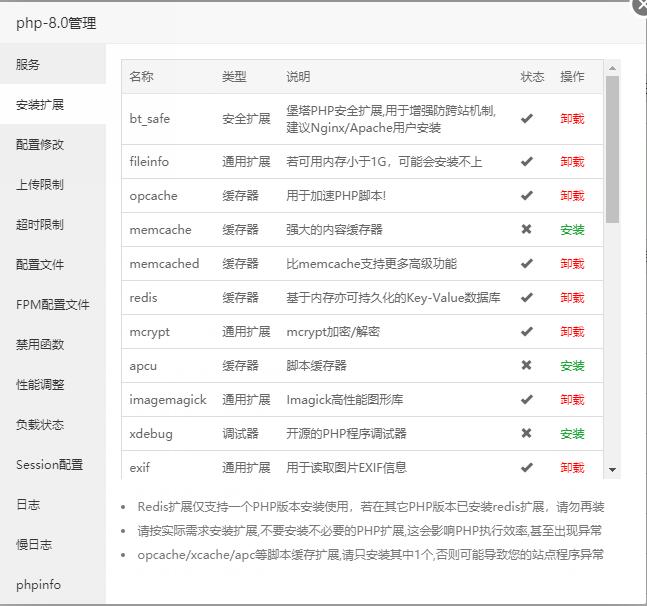Image resolution: width=647 pixels, height=606 pixels.
Task: Uninstall the fileinfo extension
Action: [572, 161]
